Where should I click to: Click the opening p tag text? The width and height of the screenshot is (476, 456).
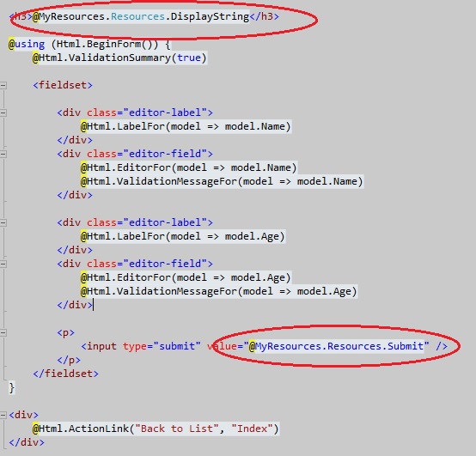click(65, 333)
